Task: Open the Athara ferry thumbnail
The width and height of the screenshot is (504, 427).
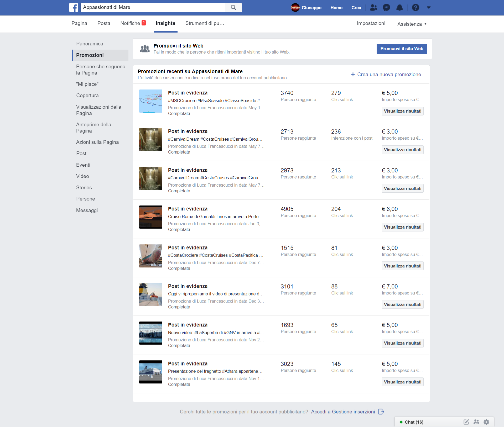Action: coord(150,372)
